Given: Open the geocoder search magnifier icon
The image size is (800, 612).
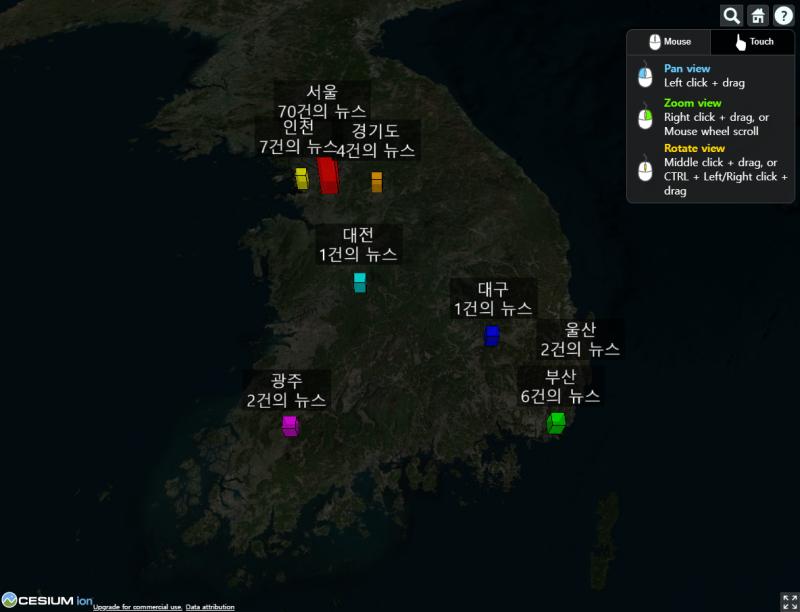Looking at the screenshot, I should click(x=731, y=16).
